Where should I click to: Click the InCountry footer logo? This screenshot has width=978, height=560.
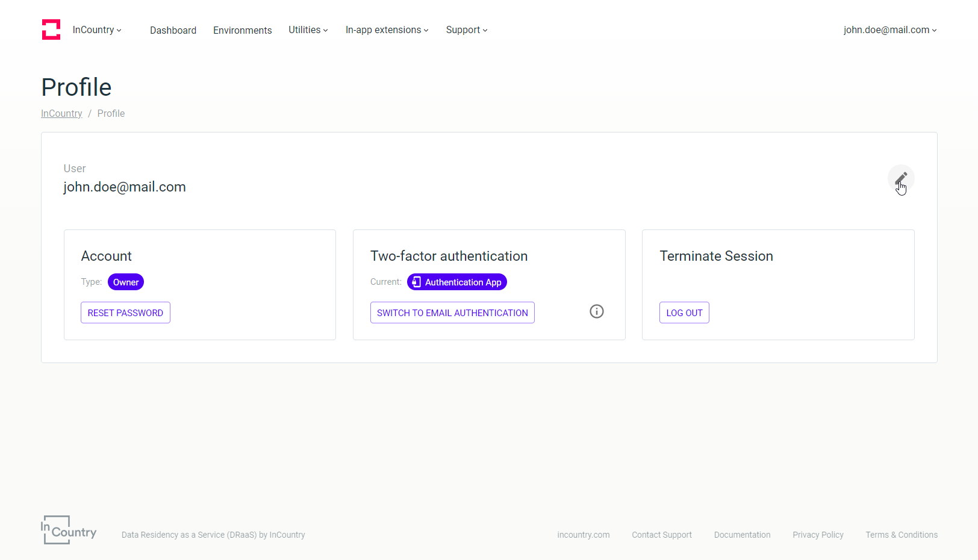pyautogui.click(x=69, y=530)
